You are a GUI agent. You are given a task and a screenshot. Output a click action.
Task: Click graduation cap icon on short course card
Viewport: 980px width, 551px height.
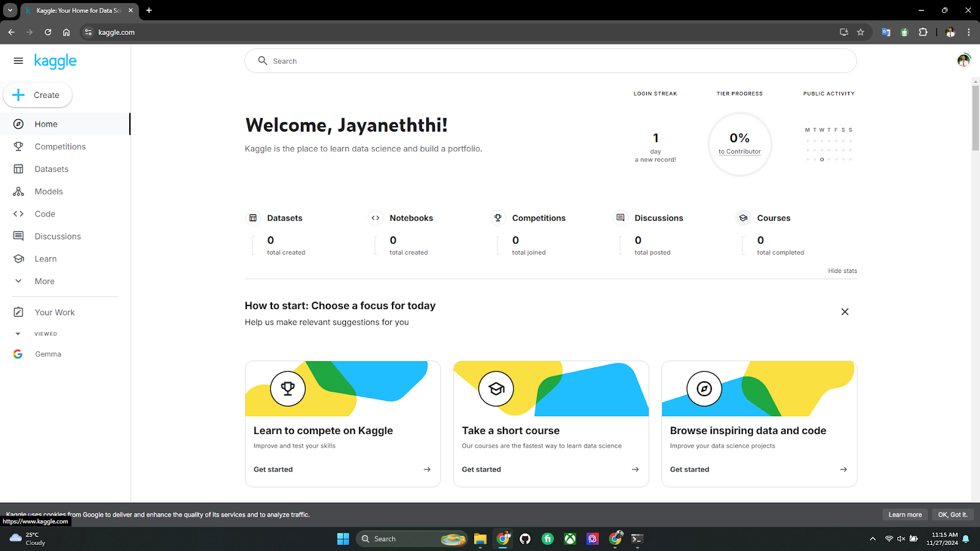496,388
